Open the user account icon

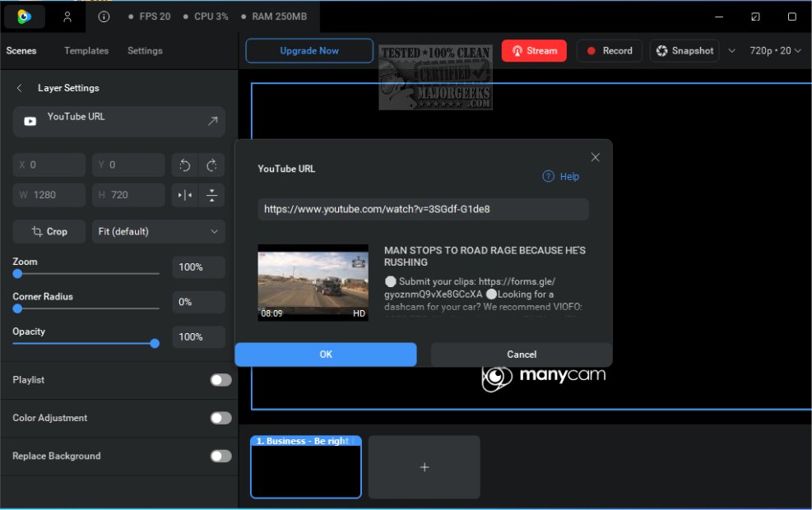(x=67, y=16)
